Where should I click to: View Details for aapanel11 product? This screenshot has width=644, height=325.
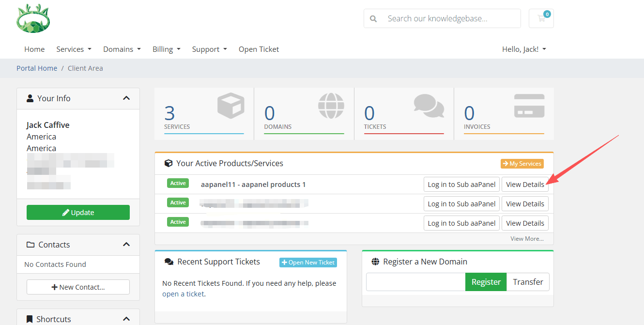click(x=525, y=185)
